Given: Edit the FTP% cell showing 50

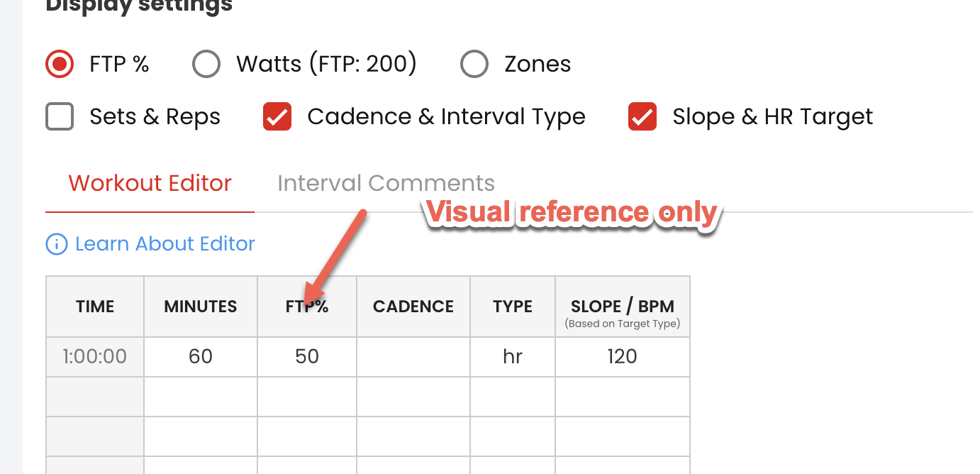Looking at the screenshot, I should 307,356.
